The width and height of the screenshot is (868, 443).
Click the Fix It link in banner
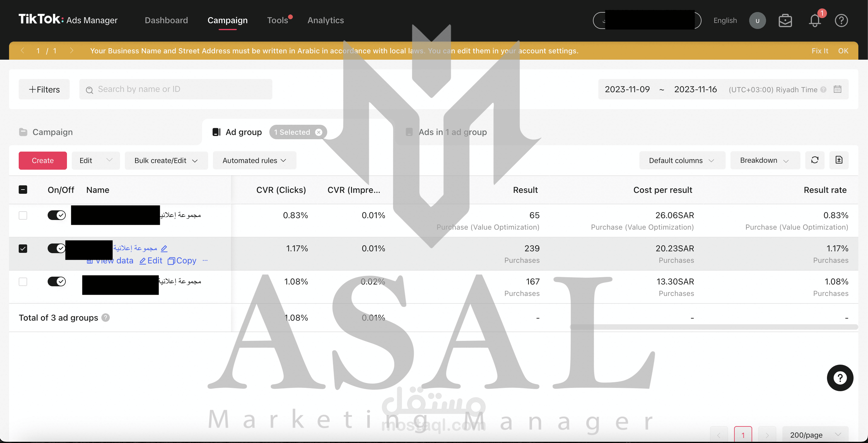click(819, 51)
